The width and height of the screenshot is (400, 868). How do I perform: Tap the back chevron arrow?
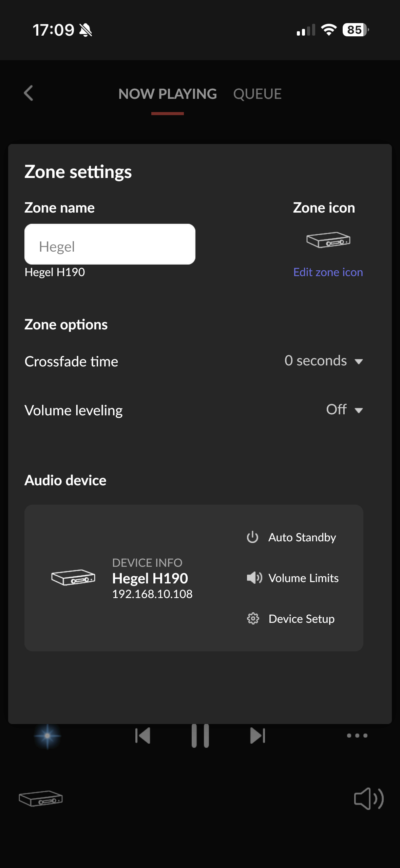[x=29, y=93]
